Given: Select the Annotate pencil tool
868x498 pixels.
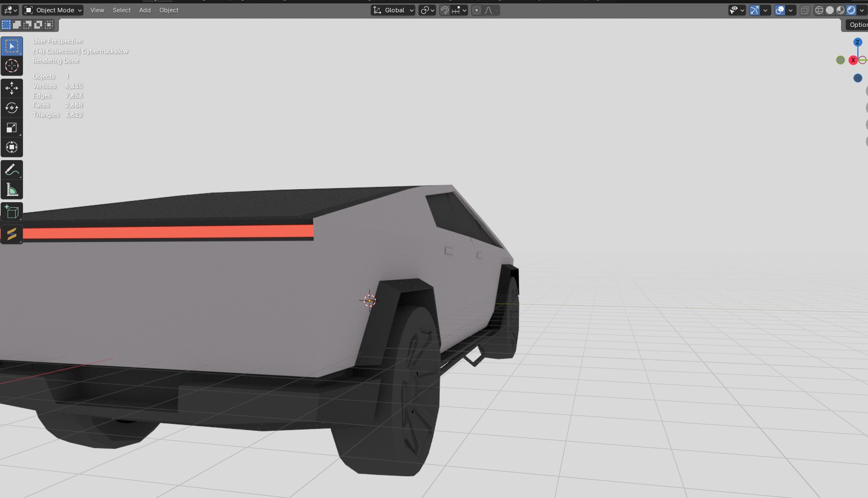Looking at the screenshot, I should pyautogui.click(x=12, y=170).
